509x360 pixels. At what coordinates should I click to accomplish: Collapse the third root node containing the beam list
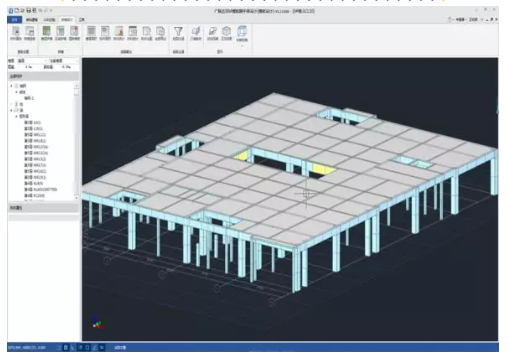click(x=11, y=110)
